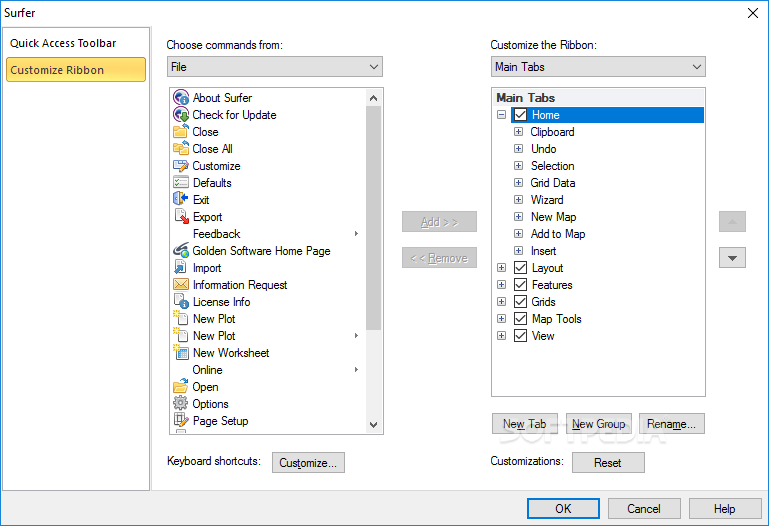Click the Options gear icon
The width and height of the screenshot is (769, 526).
coord(181,403)
